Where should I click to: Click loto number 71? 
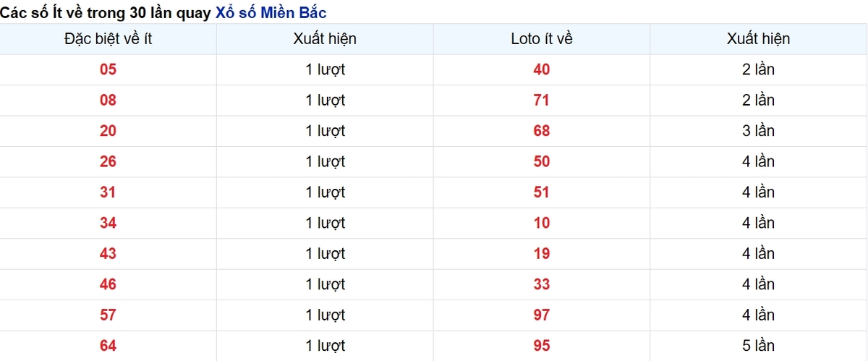pyautogui.click(x=542, y=100)
